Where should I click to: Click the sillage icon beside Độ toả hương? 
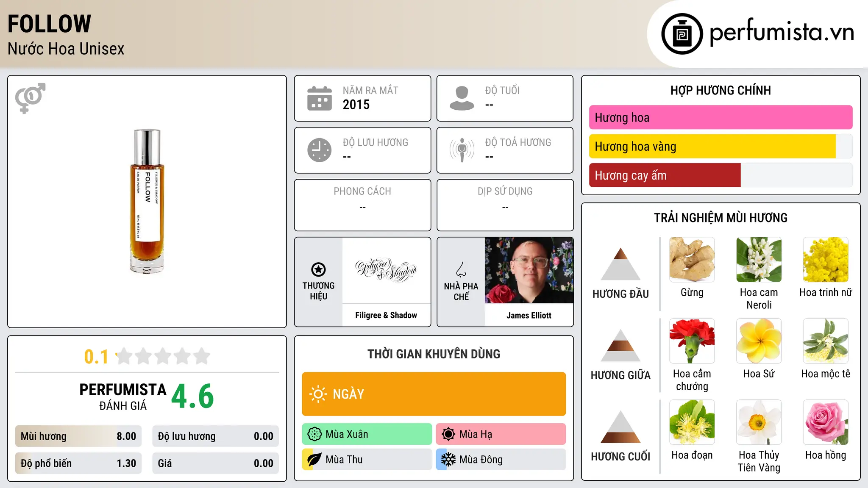tap(462, 150)
